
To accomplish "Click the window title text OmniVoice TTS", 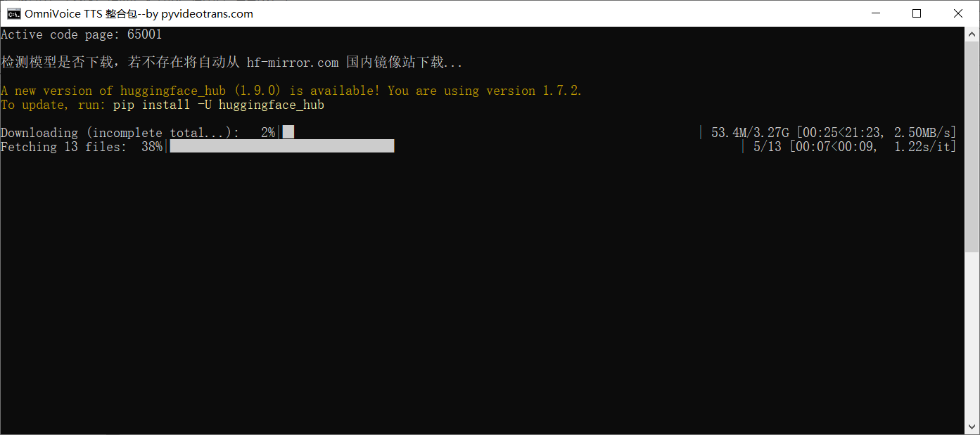I will click(x=63, y=13).
